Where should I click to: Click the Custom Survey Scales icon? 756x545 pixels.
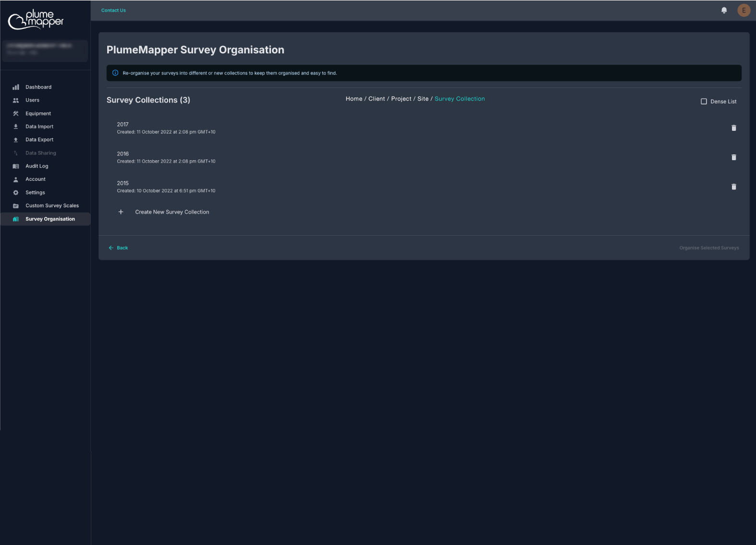16,205
